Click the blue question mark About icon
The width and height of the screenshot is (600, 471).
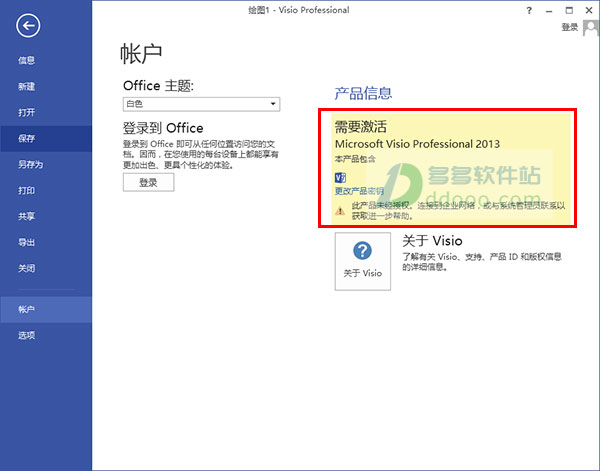362,251
